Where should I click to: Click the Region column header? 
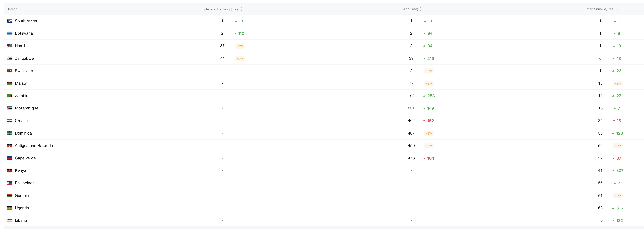pos(12,9)
